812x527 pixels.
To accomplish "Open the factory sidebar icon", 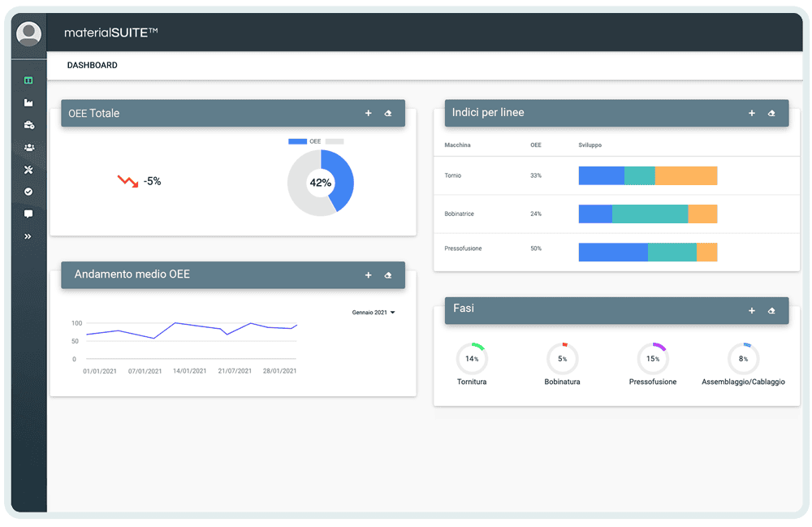I will [28, 103].
